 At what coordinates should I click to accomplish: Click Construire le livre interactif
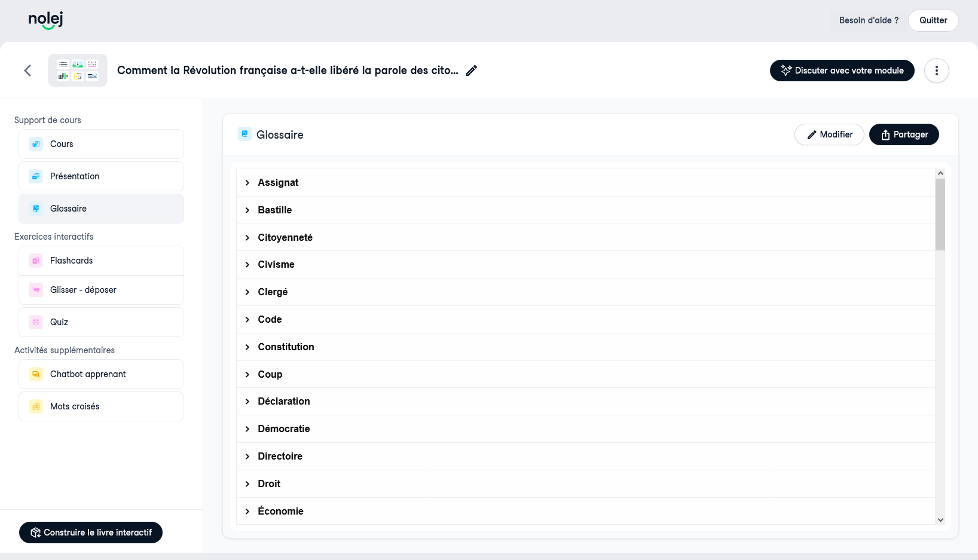click(91, 533)
